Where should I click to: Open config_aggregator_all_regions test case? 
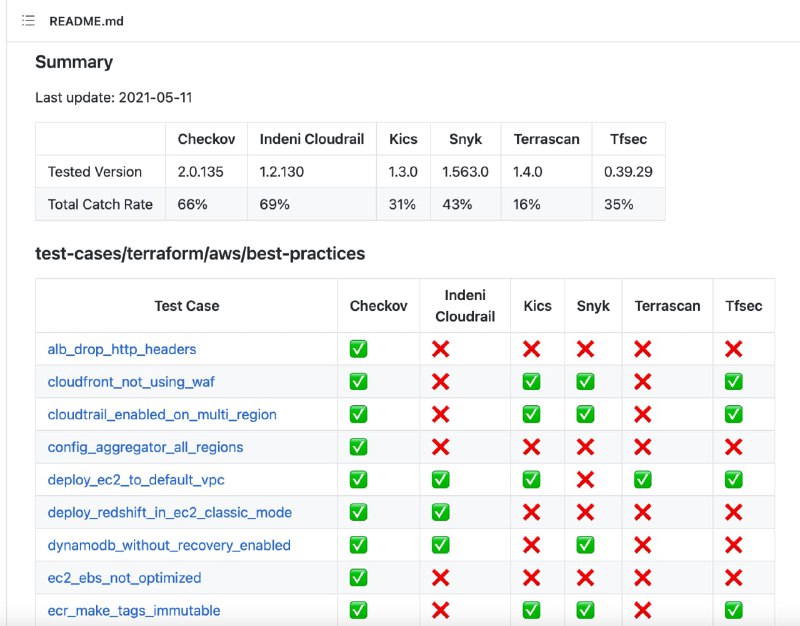(145, 447)
